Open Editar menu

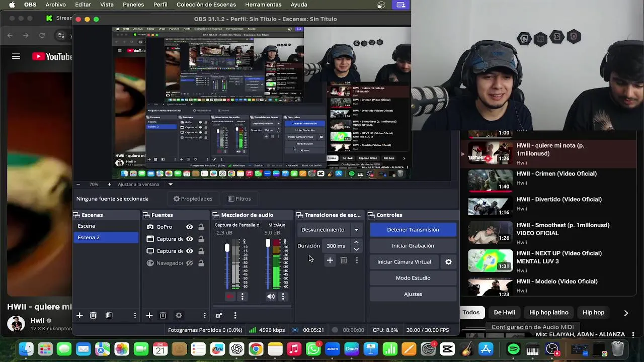[x=83, y=5]
